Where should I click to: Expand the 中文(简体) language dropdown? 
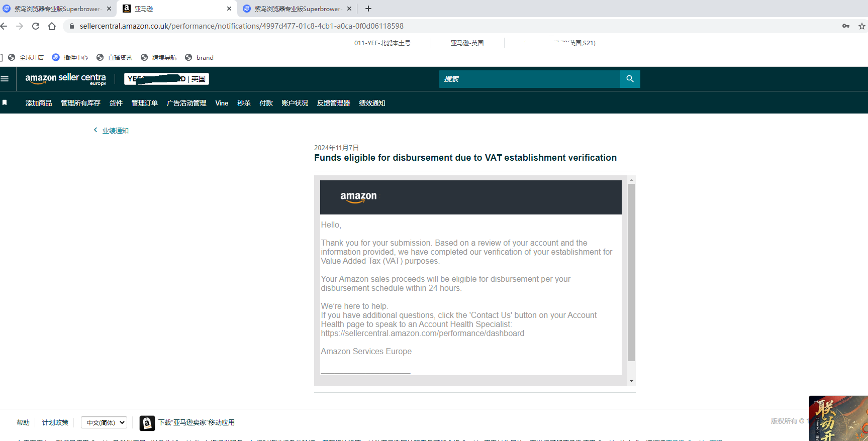[104, 422]
